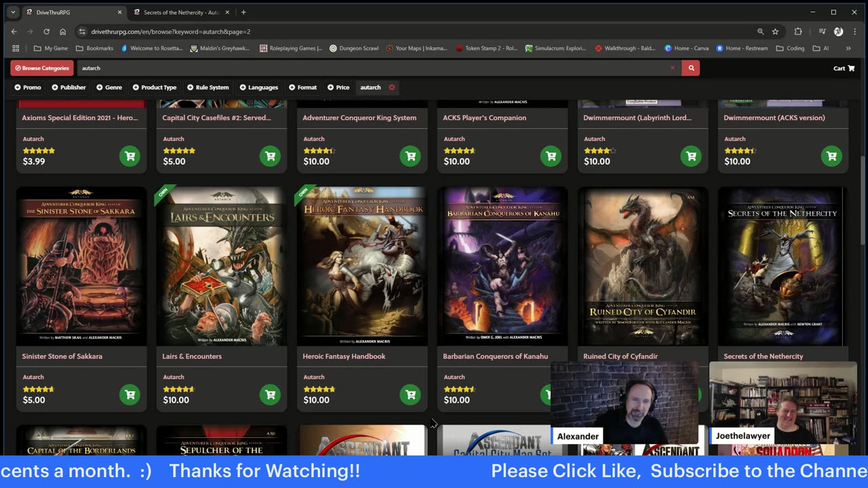This screenshot has width=868, height=488.
Task: Expand the Rule System filter
Action: pos(208,87)
